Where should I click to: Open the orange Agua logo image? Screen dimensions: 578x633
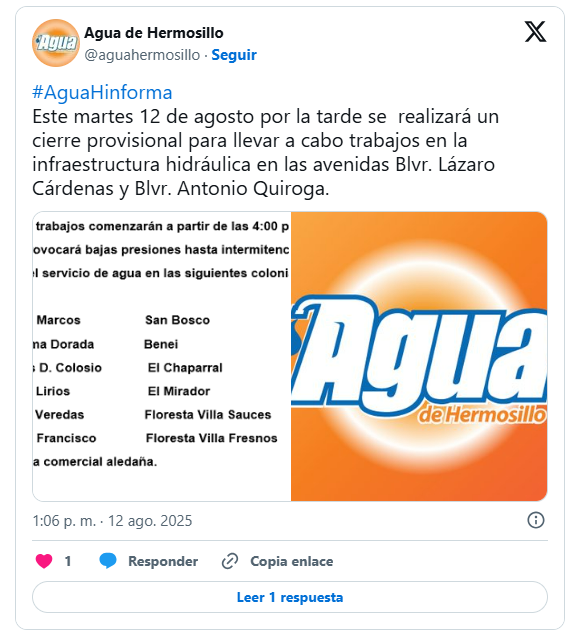[419, 356]
